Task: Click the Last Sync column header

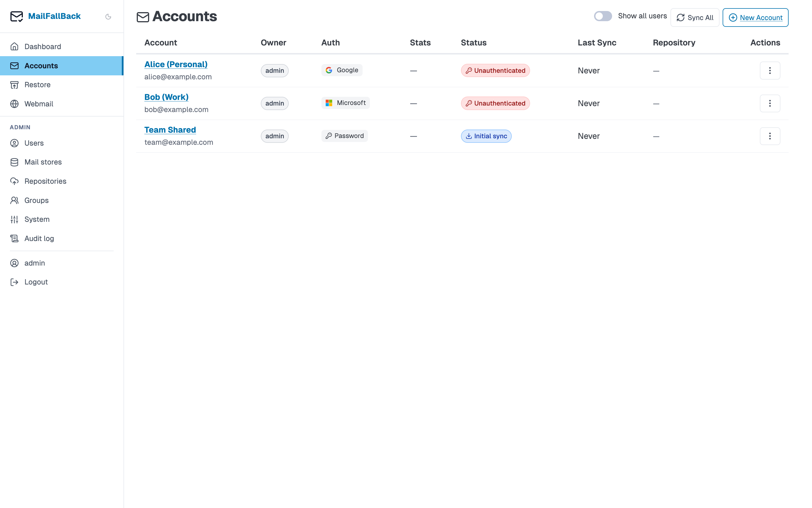Action: point(597,43)
